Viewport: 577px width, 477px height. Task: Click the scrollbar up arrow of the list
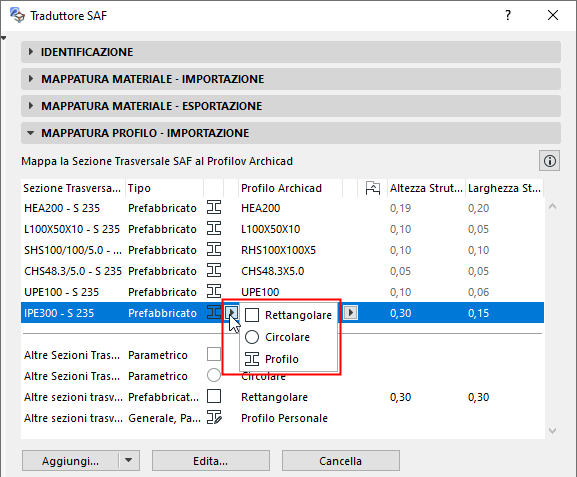tap(552, 206)
